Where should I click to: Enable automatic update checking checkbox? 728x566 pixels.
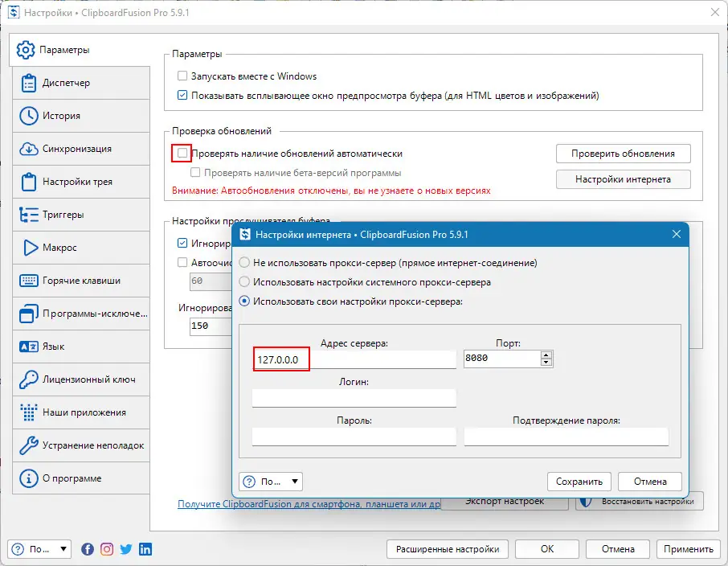[x=182, y=153]
